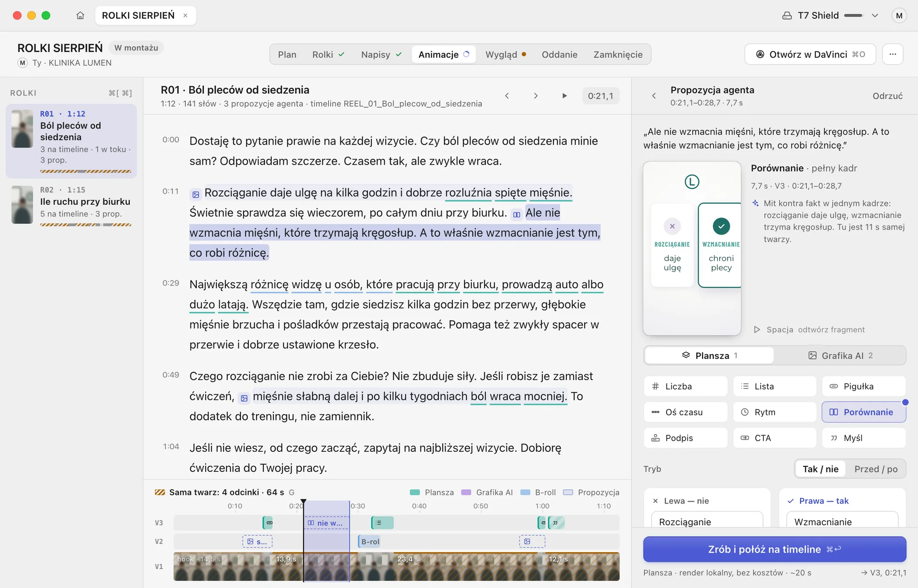Choose the Pigułka template

point(863,386)
